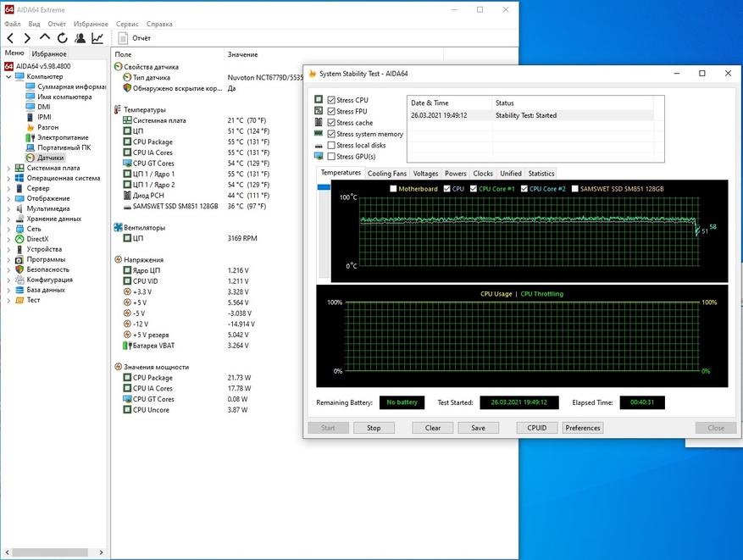This screenshot has height=560, width=743.
Task: Switch to Cooling Fans tab
Action: pyautogui.click(x=387, y=174)
